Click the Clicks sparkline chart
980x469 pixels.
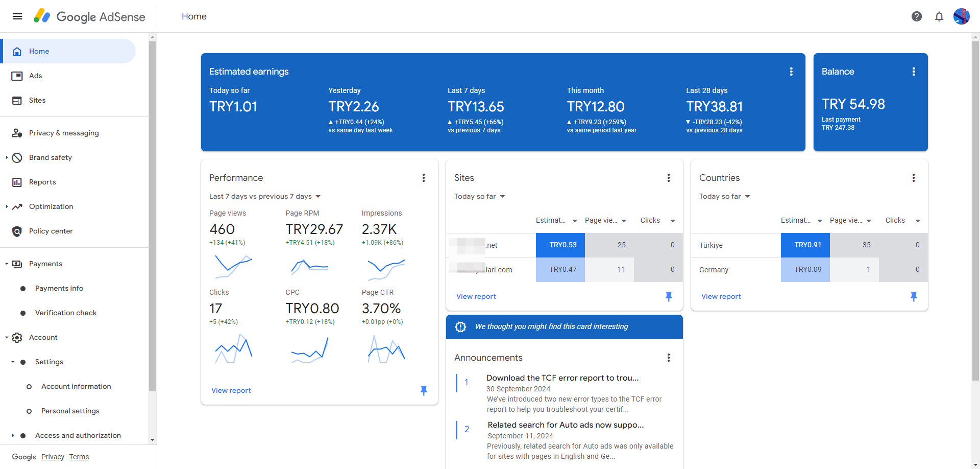pyautogui.click(x=234, y=349)
